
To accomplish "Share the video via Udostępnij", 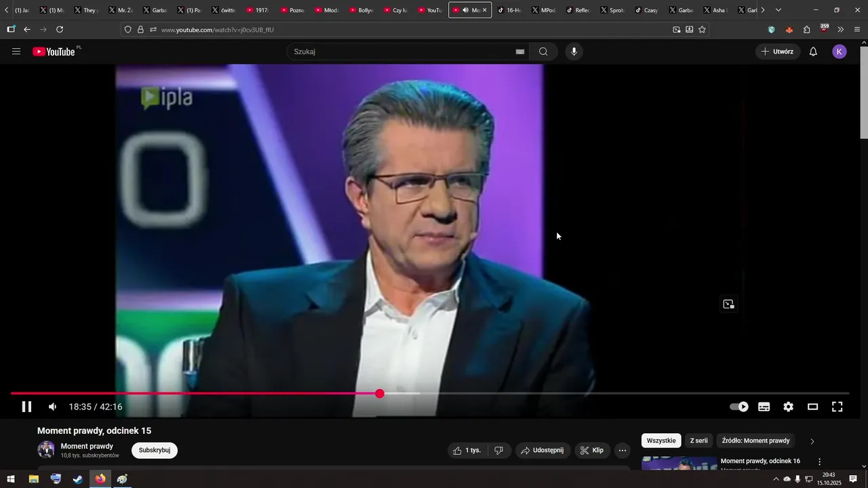I will (x=542, y=450).
